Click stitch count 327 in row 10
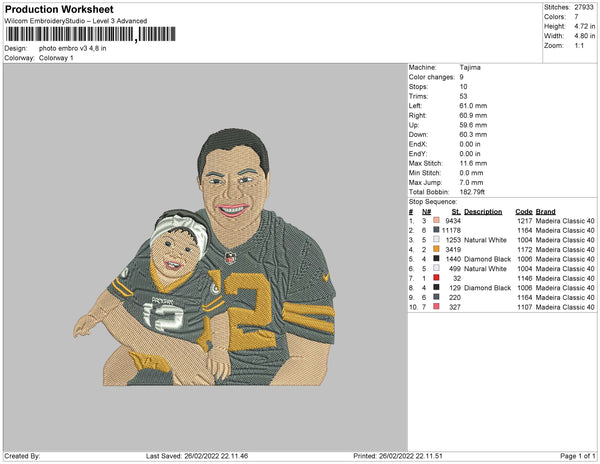Image resolution: width=600 pixels, height=464 pixels. click(x=455, y=307)
